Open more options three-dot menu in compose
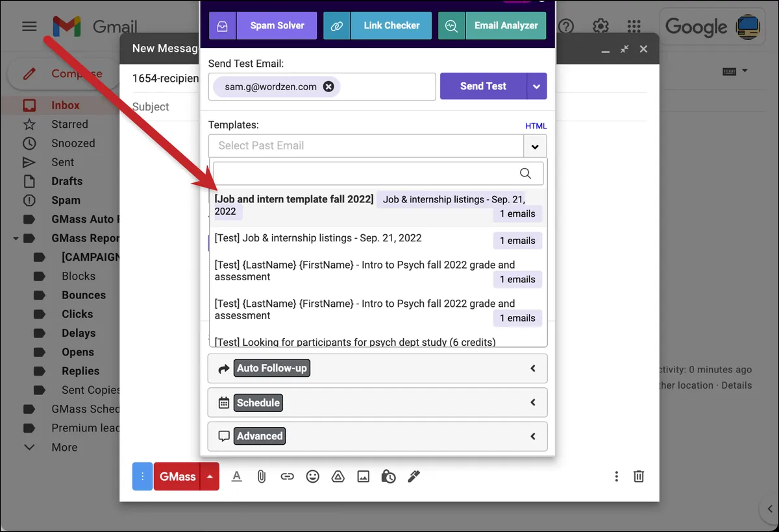This screenshot has width=779, height=532. [616, 476]
